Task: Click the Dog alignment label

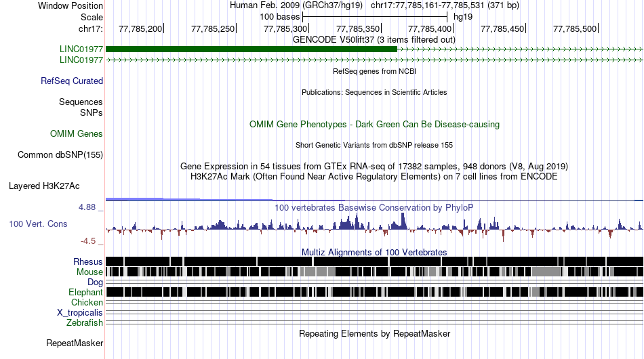Action: (95, 282)
